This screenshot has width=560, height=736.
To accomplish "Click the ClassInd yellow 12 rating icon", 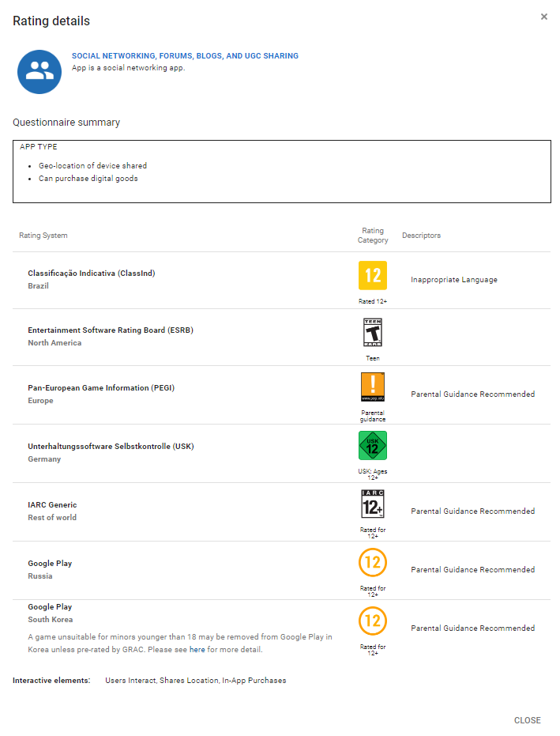I will (373, 275).
